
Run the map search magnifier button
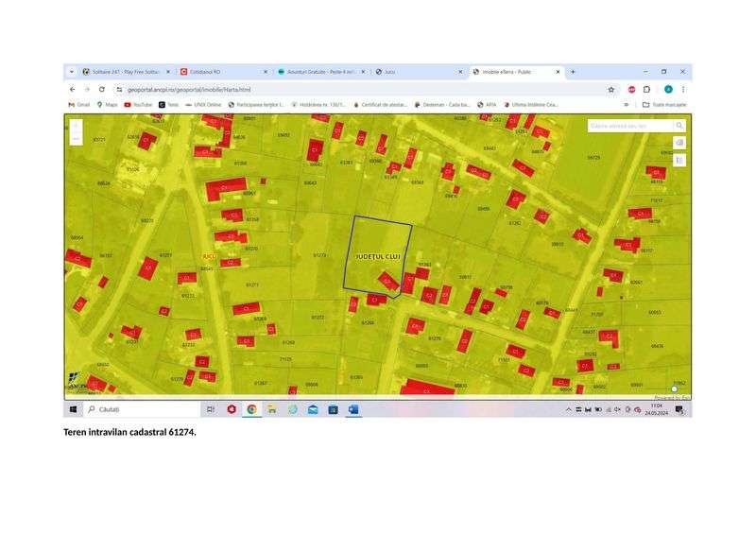679,126
